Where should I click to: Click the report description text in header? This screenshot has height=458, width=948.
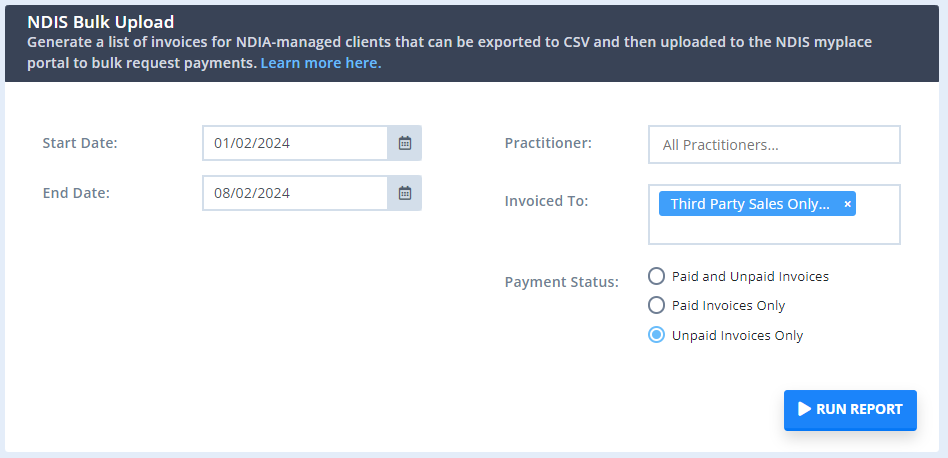click(450, 42)
